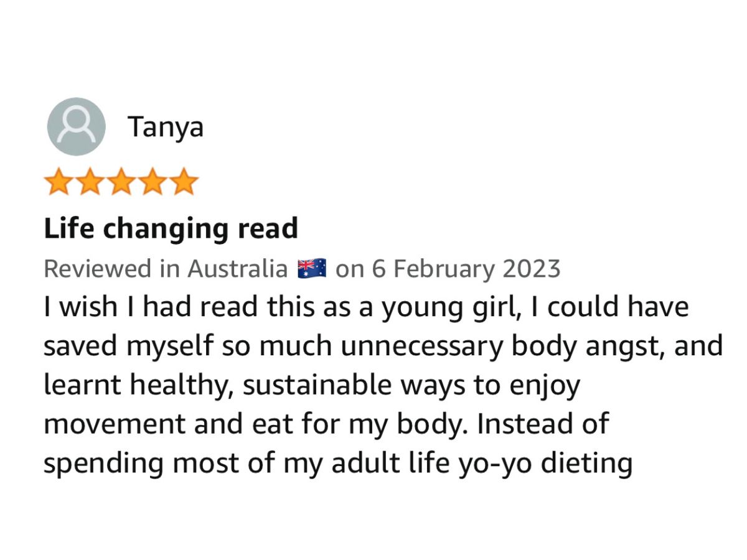The image size is (747, 560).
Task: Click the "Reviewed in Australia" text
Action: click(166, 269)
